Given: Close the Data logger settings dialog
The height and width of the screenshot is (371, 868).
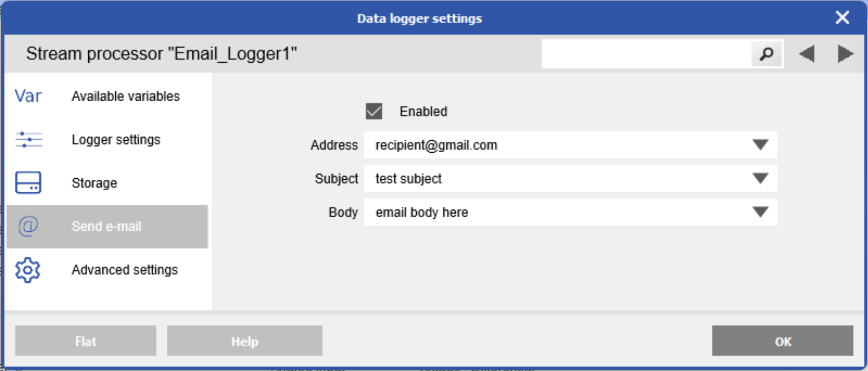Looking at the screenshot, I should click(842, 18).
